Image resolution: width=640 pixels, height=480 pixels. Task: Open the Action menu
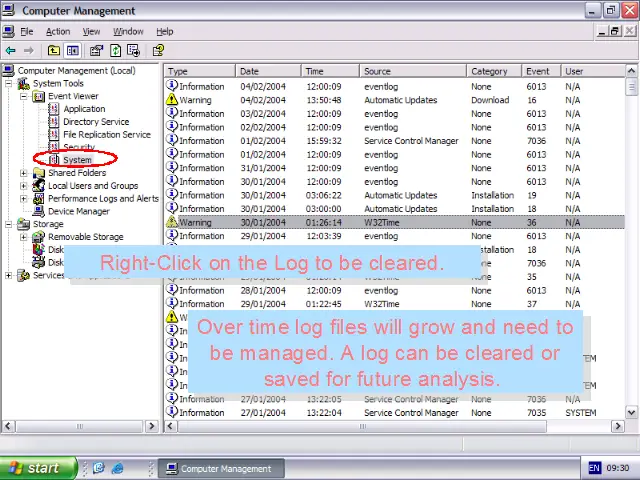click(58, 31)
